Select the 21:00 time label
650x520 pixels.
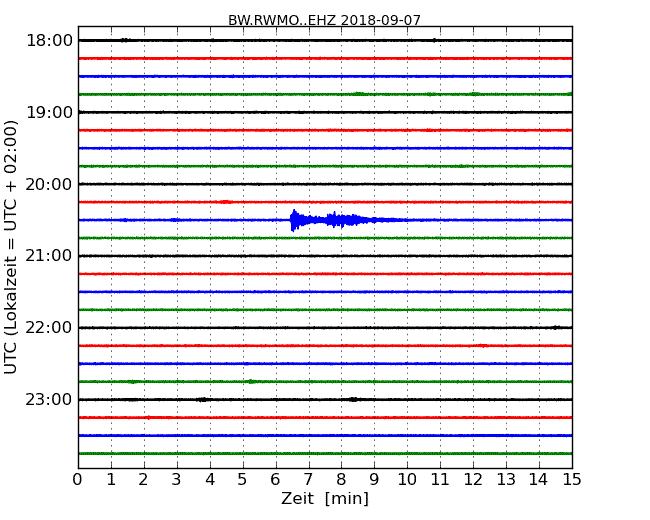49,256
